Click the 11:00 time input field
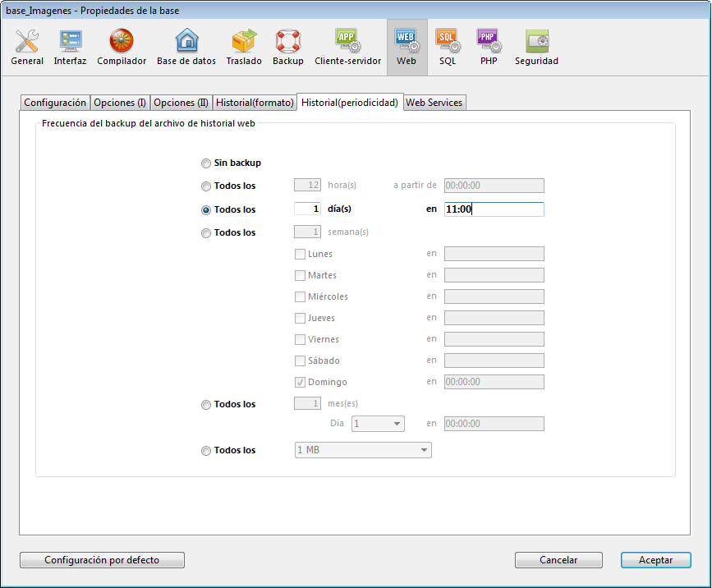Image resolution: width=712 pixels, height=588 pixels. tap(494, 209)
